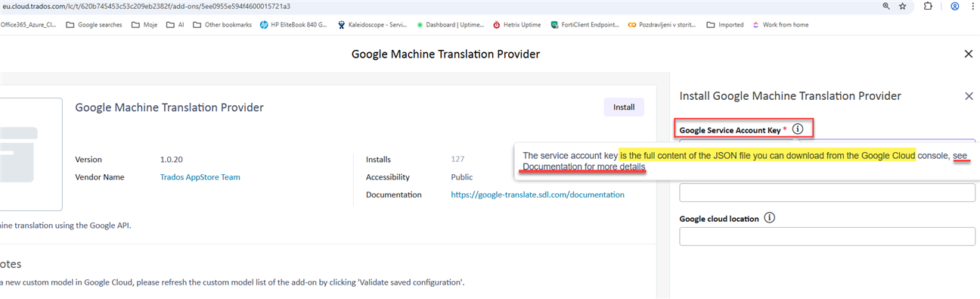Focus the Google Service Account Key field

click(827, 142)
